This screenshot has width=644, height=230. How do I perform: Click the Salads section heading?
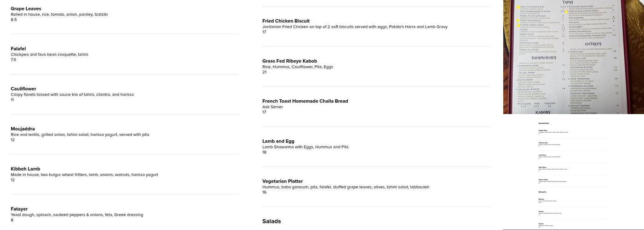click(x=271, y=221)
